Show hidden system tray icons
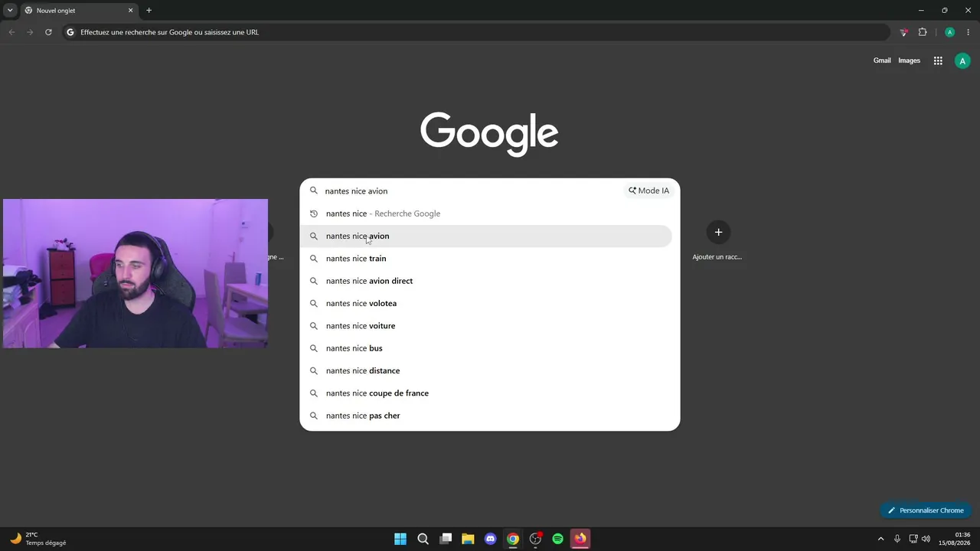 tap(880, 539)
